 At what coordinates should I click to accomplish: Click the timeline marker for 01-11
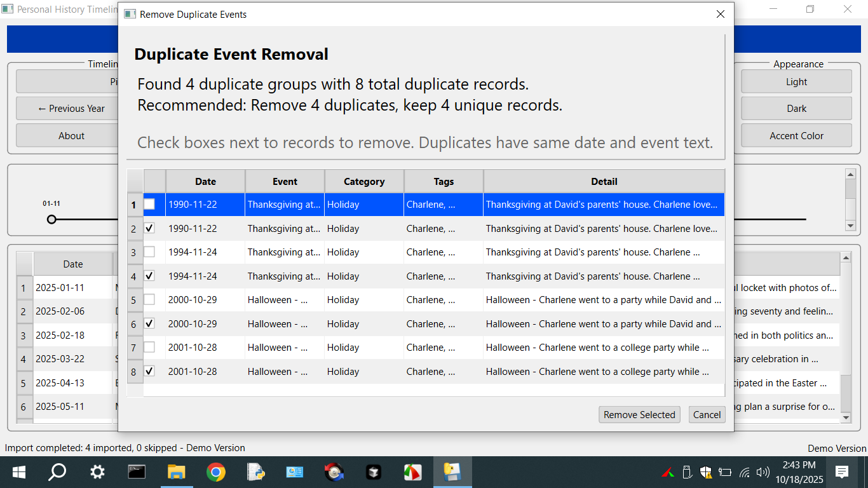click(51, 219)
